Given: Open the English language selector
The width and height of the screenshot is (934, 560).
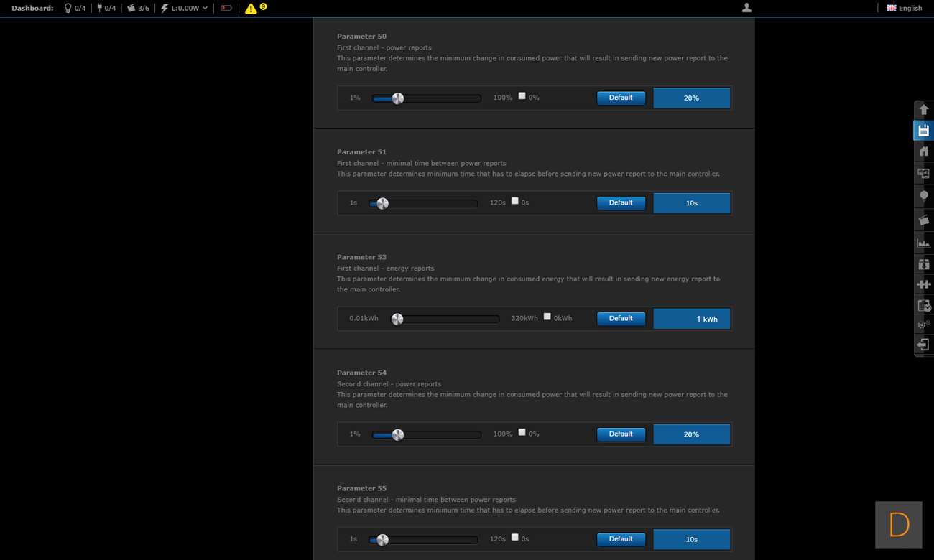Looking at the screenshot, I should pos(904,9).
